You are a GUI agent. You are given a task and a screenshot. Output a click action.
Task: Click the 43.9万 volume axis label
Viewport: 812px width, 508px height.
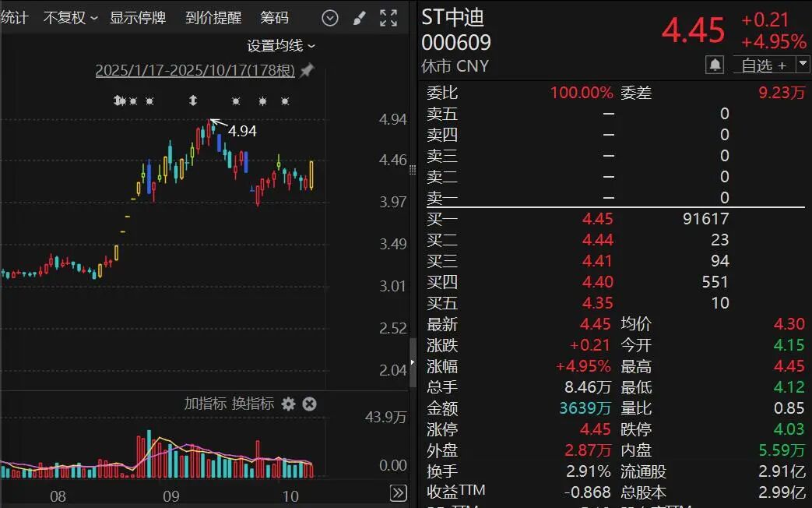pyautogui.click(x=385, y=418)
